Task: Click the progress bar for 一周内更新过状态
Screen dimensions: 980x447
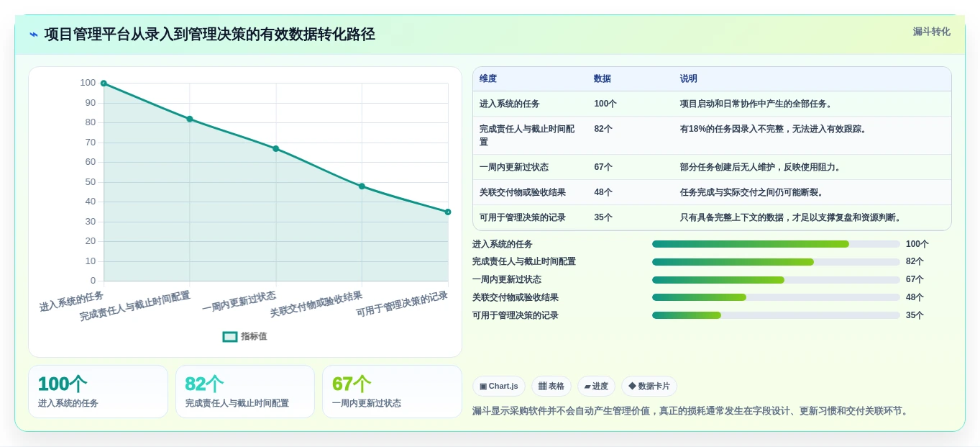Action: pyautogui.click(x=776, y=279)
